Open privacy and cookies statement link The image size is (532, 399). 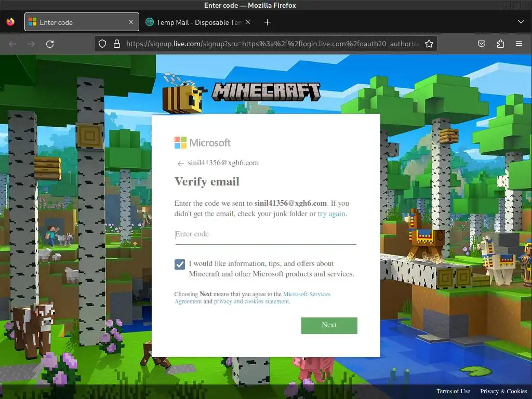pyautogui.click(x=252, y=301)
